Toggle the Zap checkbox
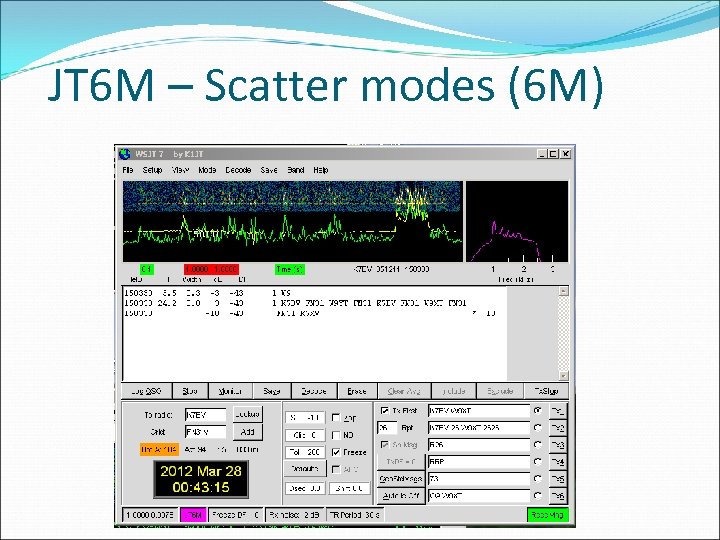The width and height of the screenshot is (720, 540). click(336, 417)
